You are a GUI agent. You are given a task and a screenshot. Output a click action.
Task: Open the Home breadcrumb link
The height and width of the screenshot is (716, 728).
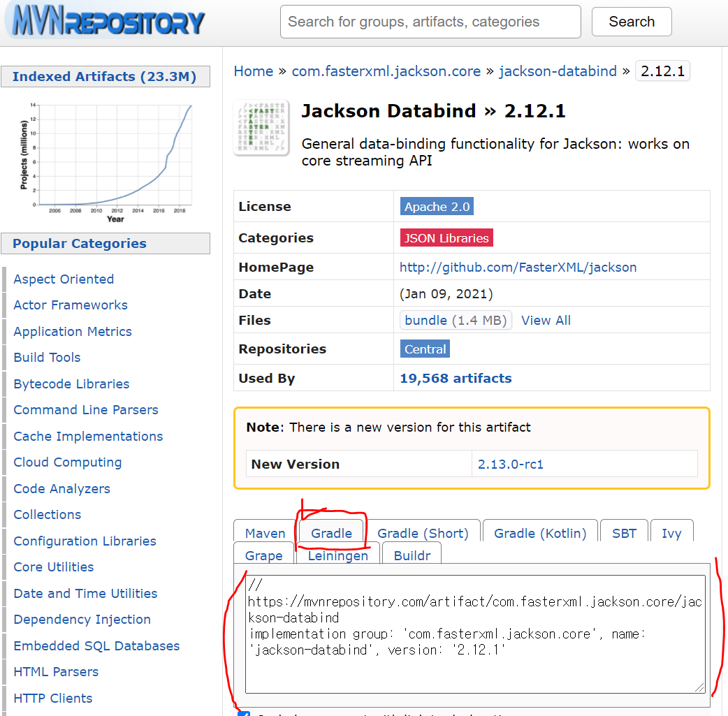click(x=254, y=71)
